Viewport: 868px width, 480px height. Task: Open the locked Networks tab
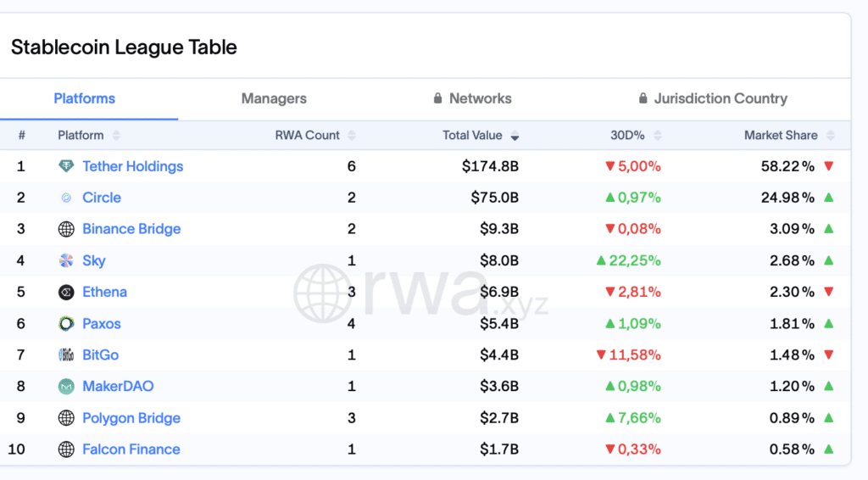coord(472,98)
